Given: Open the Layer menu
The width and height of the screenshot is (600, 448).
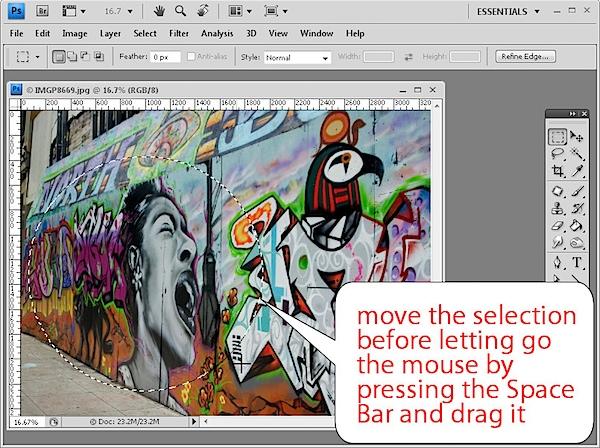Looking at the screenshot, I should coord(110,34).
